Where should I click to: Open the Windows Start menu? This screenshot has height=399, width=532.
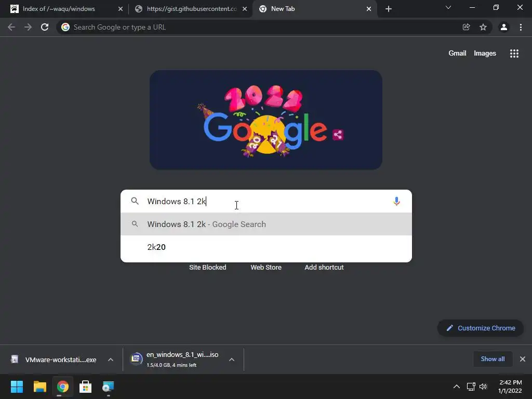pyautogui.click(x=17, y=387)
